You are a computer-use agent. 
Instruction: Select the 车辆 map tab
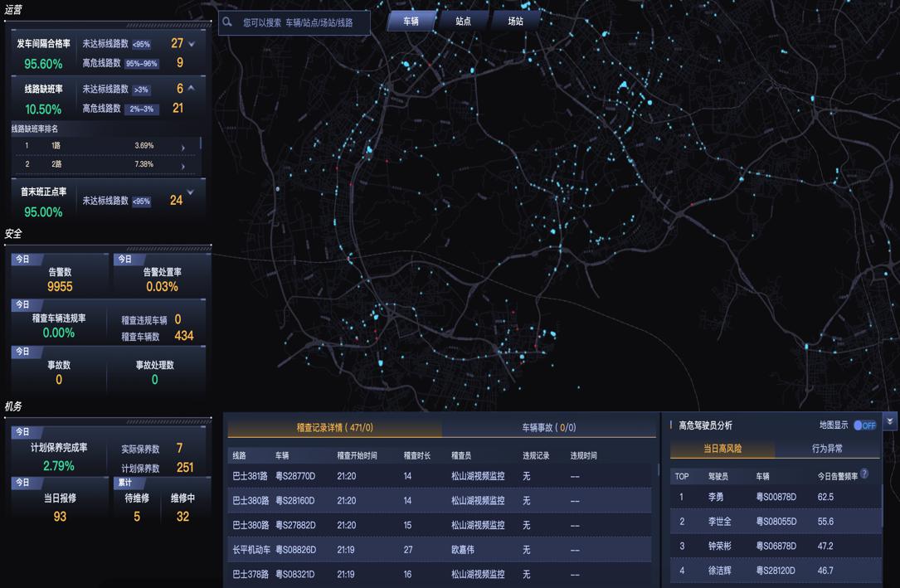(x=411, y=22)
